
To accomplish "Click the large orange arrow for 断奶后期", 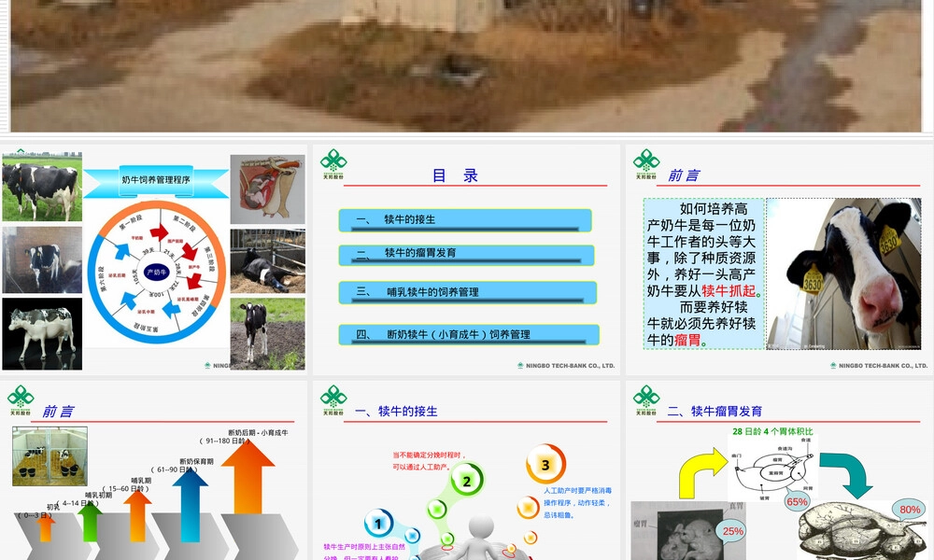I will click(x=248, y=477).
